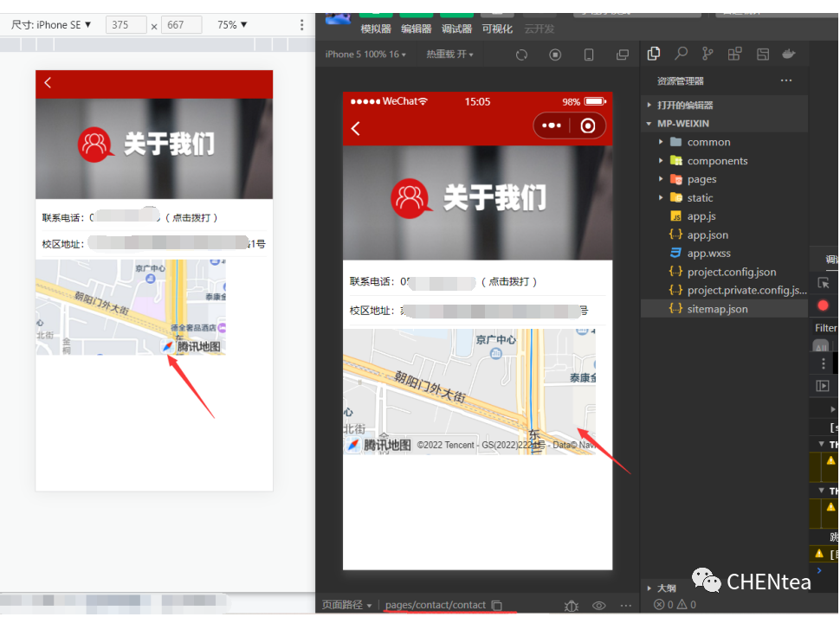Image resolution: width=840 pixels, height=617 pixels.
Task: Click the bug debug icon in the simulator footer
Action: [x=571, y=605]
